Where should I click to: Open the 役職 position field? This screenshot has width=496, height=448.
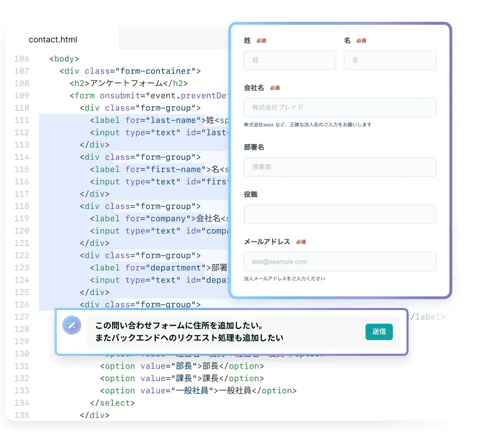click(340, 214)
